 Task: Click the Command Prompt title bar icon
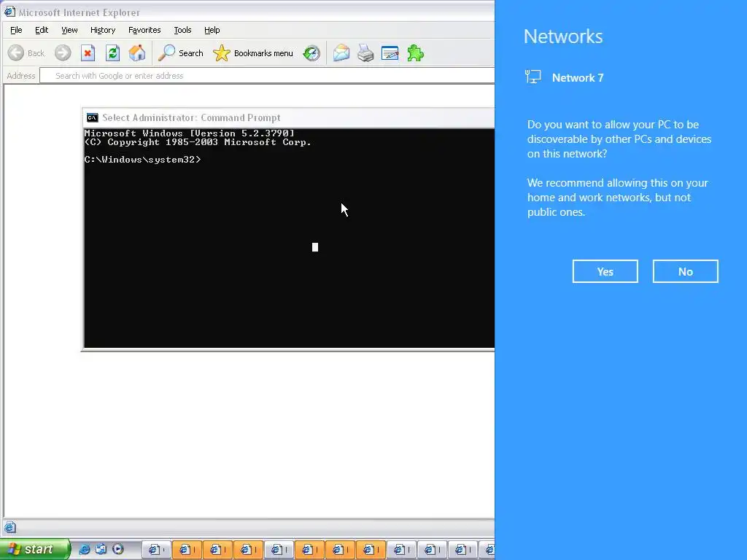[x=93, y=117]
